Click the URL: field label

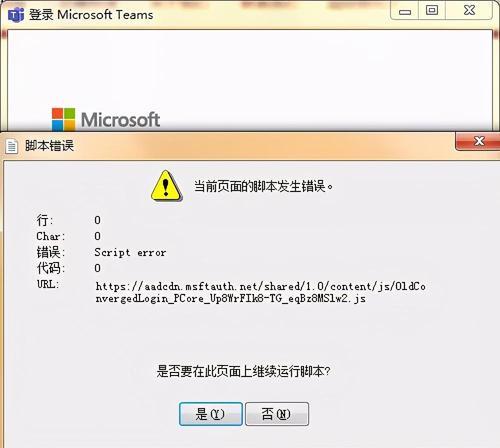(48, 284)
